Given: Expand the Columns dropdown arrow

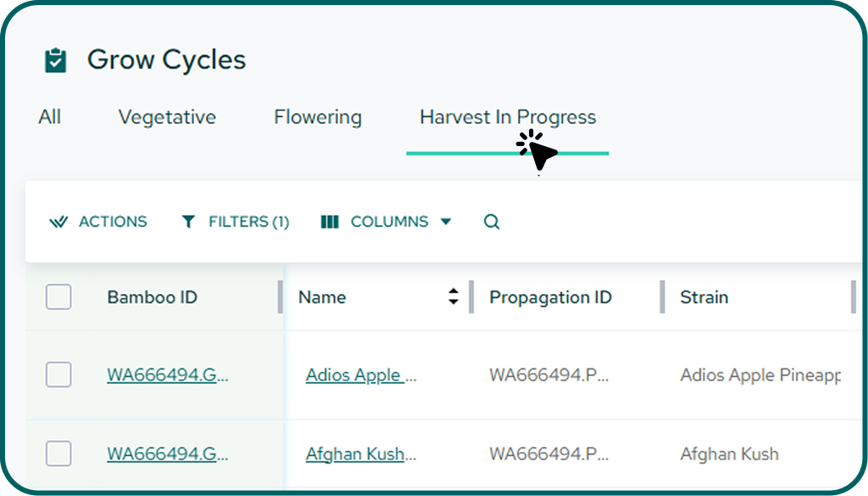Looking at the screenshot, I should pos(446,222).
